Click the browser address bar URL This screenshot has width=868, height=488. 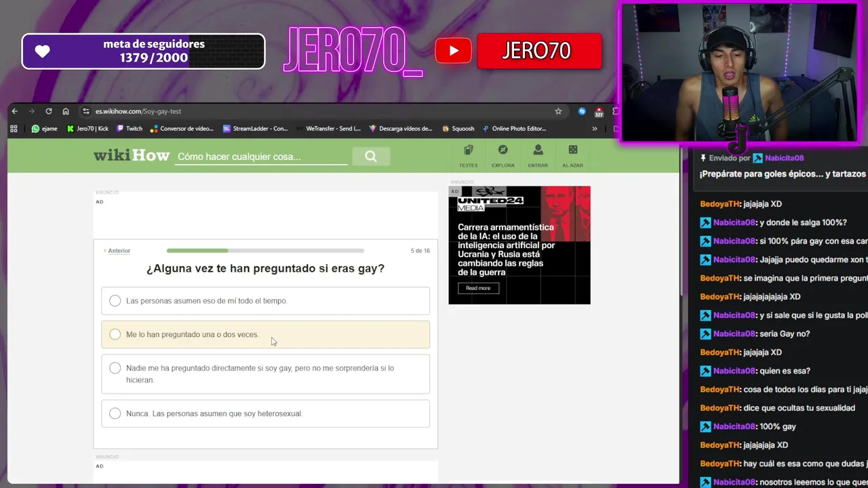pos(138,111)
